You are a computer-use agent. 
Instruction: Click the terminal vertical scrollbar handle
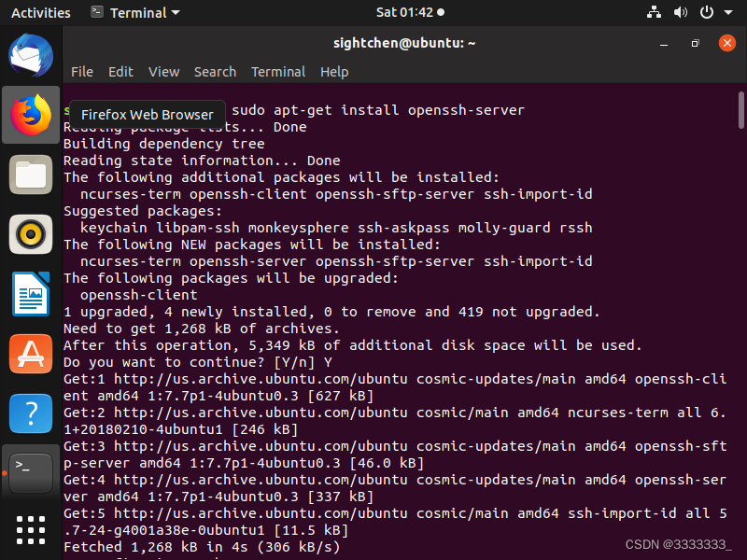point(740,110)
